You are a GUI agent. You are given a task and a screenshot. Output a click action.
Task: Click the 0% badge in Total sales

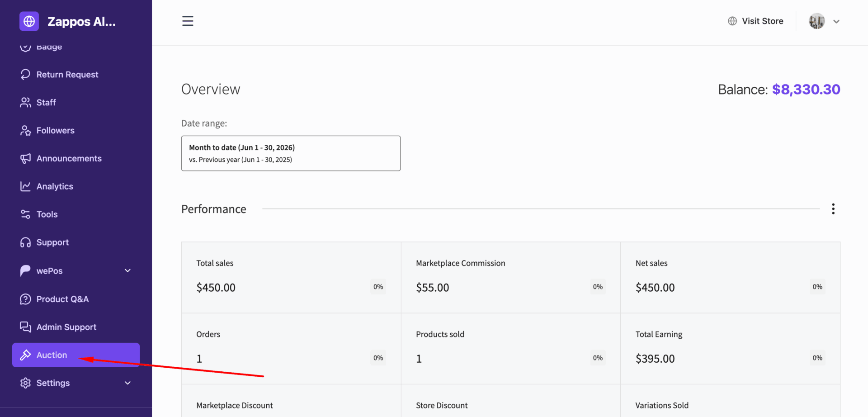point(378,287)
